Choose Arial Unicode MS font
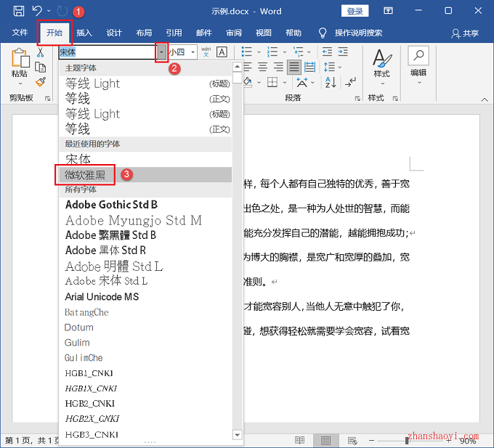 [x=145, y=296]
